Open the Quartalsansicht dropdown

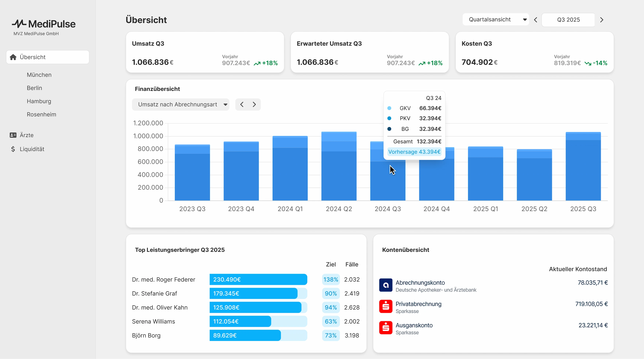(496, 19)
